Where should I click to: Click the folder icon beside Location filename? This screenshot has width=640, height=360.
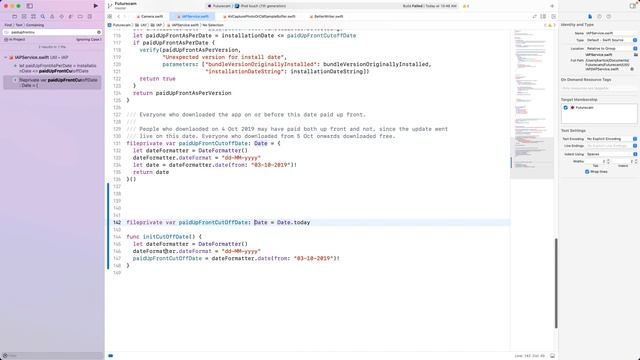click(x=636, y=54)
